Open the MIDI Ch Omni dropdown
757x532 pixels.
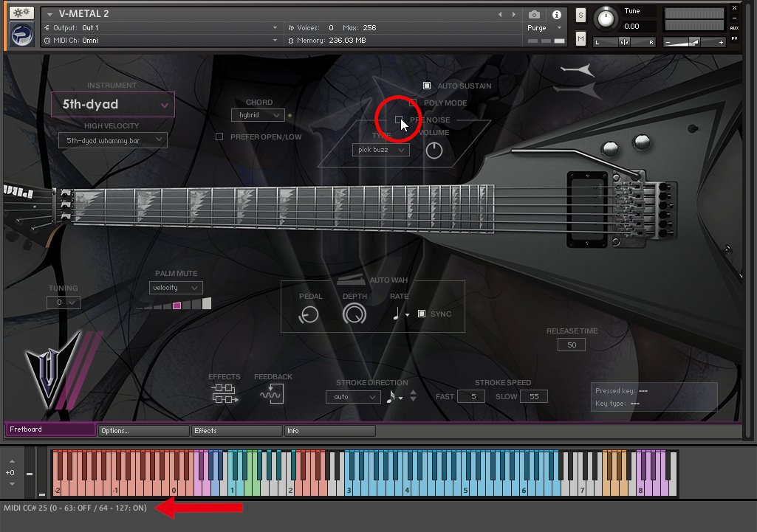[x=161, y=41]
